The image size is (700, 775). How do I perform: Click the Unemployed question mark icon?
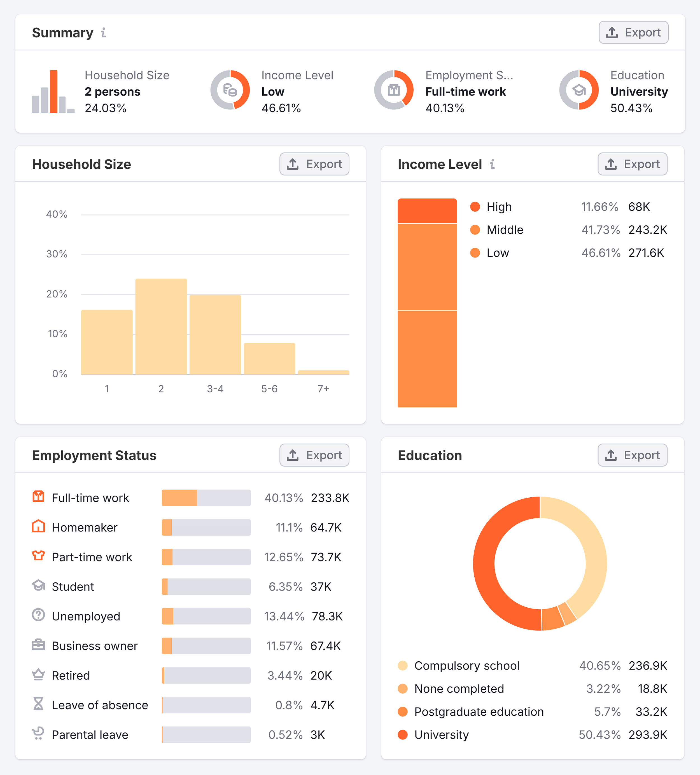(x=38, y=616)
